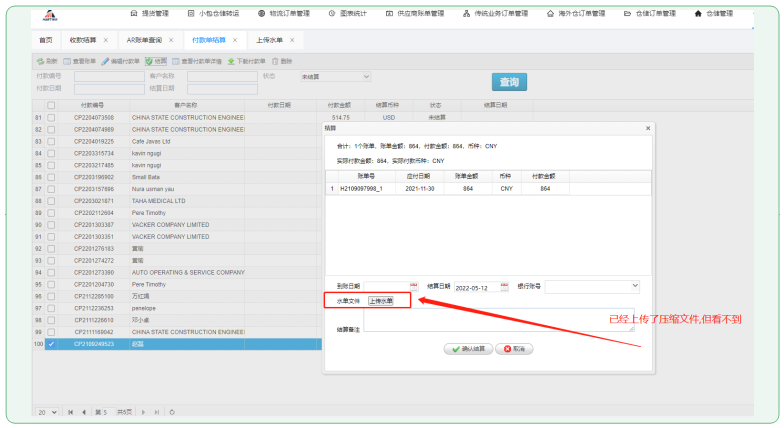Close the 付款单结算 tab with its X
This screenshot has height=428, width=784.
pyautogui.click(x=236, y=39)
